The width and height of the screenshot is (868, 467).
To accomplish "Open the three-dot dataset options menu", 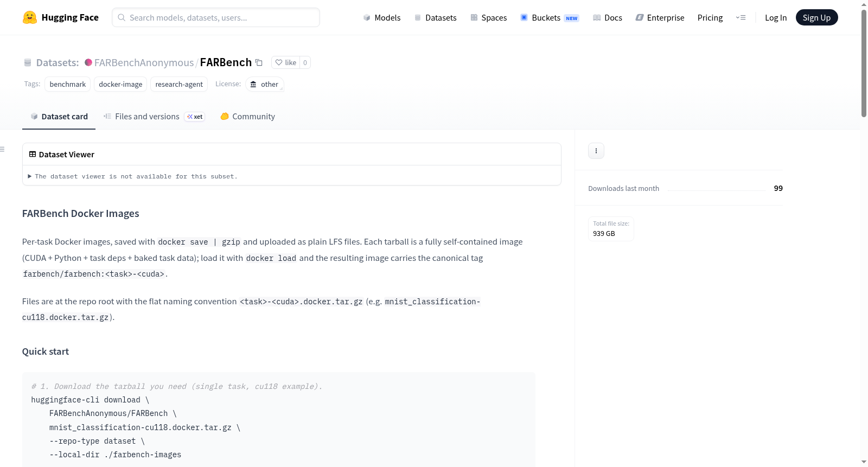I will coord(596,151).
